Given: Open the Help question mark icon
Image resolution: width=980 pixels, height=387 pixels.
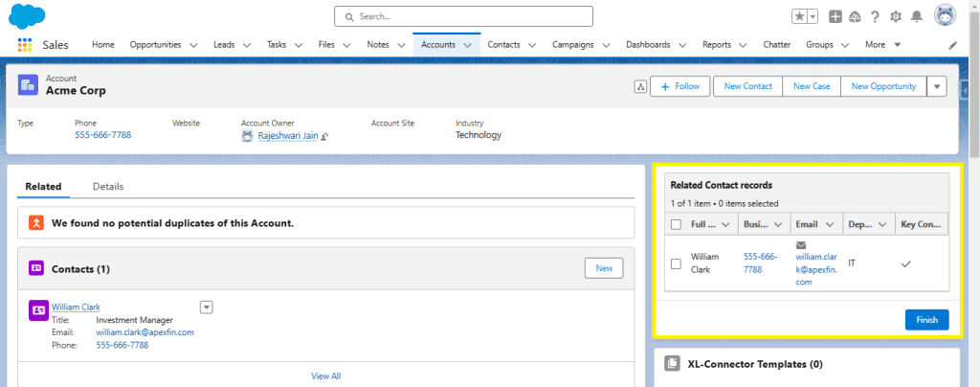Looking at the screenshot, I should (x=875, y=17).
